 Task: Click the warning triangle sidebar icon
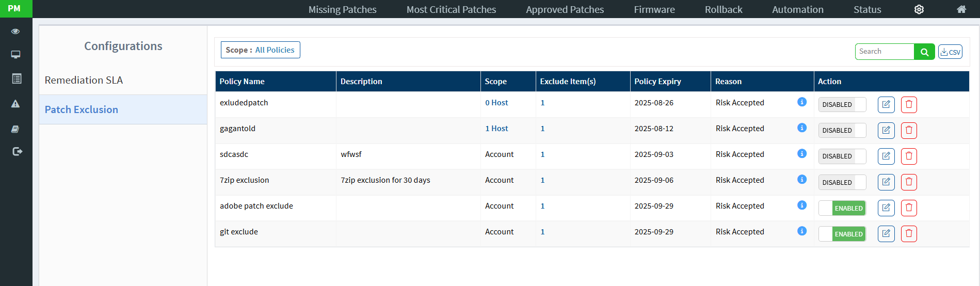pyautogui.click(x=15, y=104)
